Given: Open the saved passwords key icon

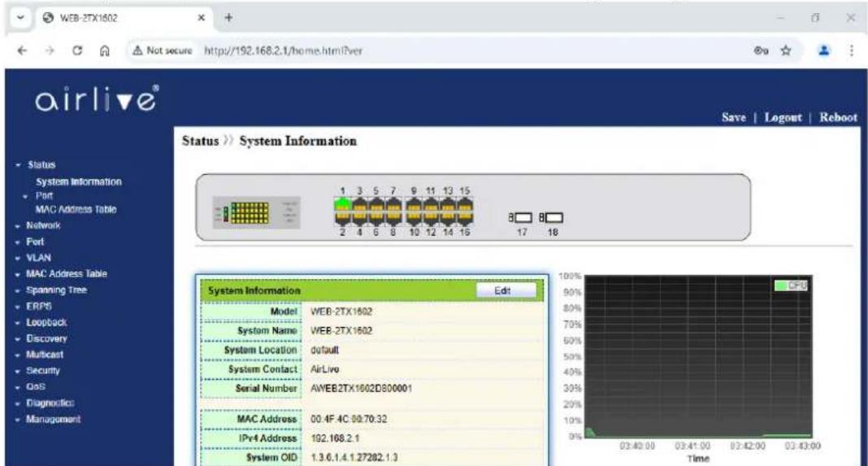Looking at the screenshot, I should tap(762, 50).
